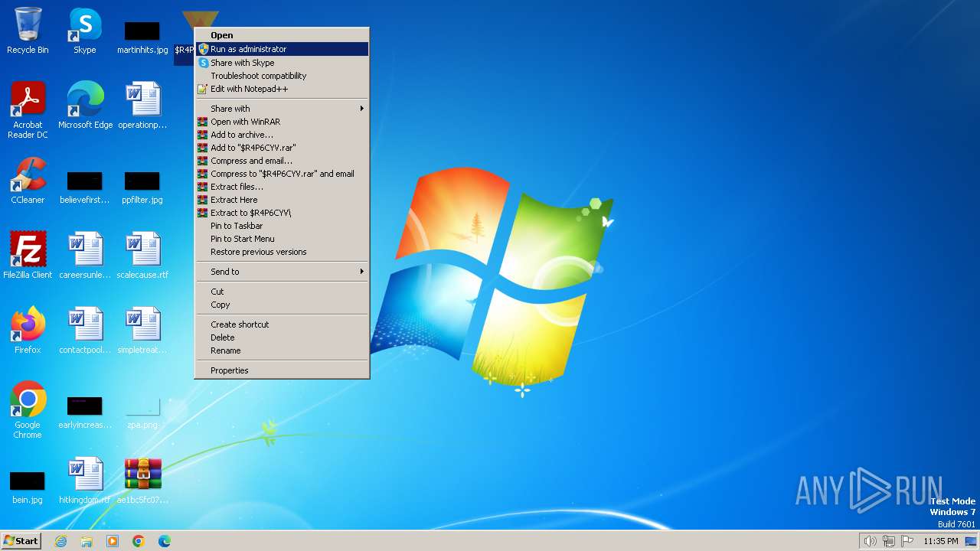Select Pin to Start Menu

pyautogui.click(x=282, y=239)
